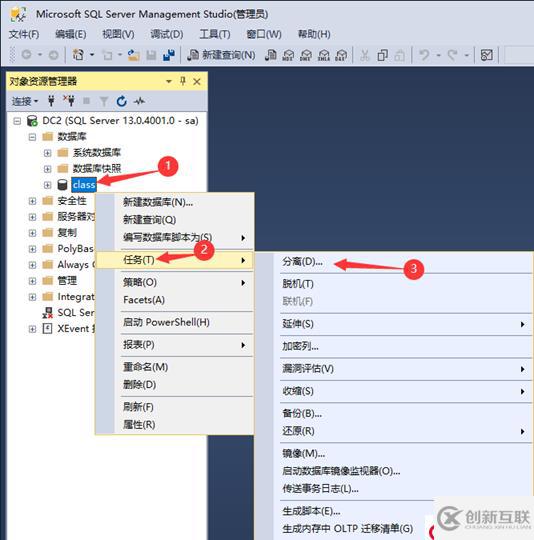Select 任务(T) in context menu
This screenshot has width=534, height=540.
tap(175, 260)
